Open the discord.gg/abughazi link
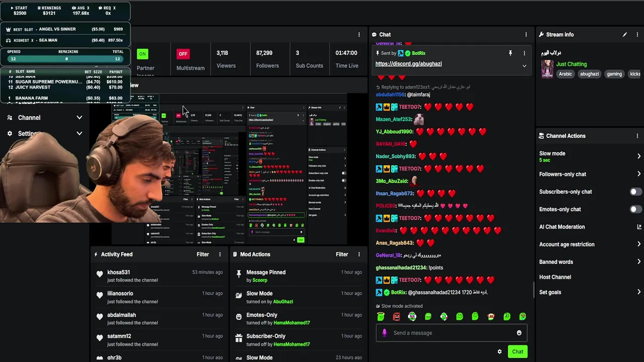 [409, 64]
